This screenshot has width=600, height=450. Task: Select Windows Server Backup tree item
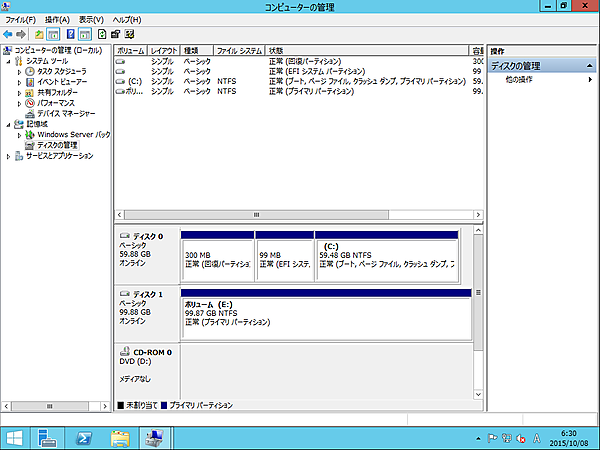pyautogui.click(x=73, y=135)
